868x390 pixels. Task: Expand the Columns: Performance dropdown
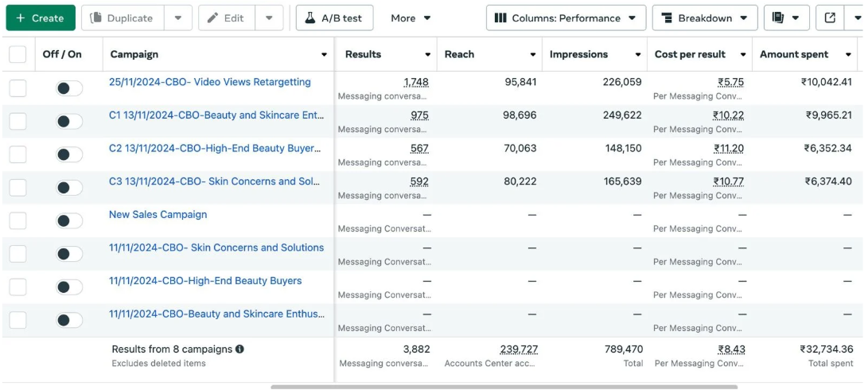pyautogui.click(x=565, y=18)
